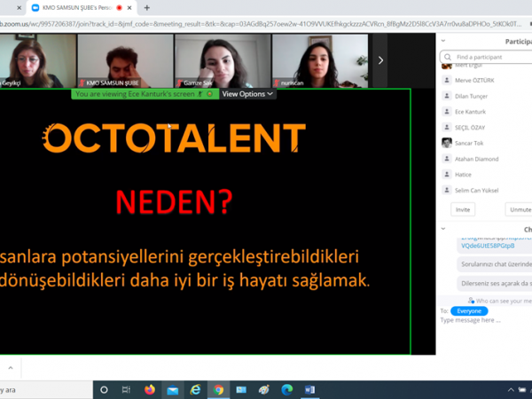The image size is (532, 399).
Task: Click the Windows search box in taskbar
Action: coord(46,390)
